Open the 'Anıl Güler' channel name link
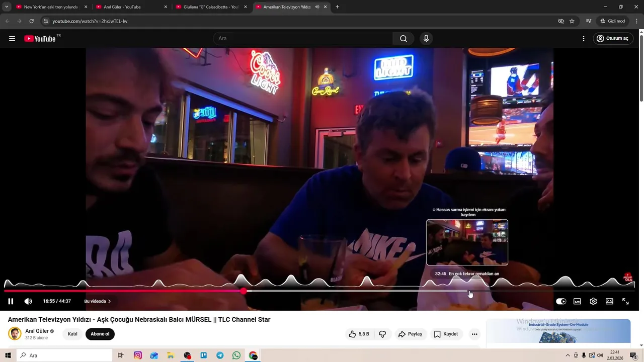 tap(37, 331)
